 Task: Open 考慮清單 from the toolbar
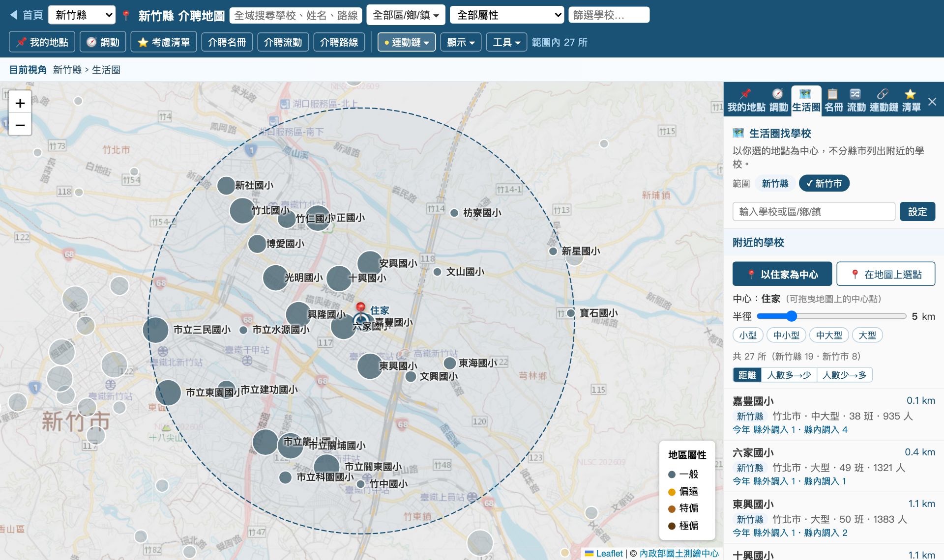(x=164, y=42)
